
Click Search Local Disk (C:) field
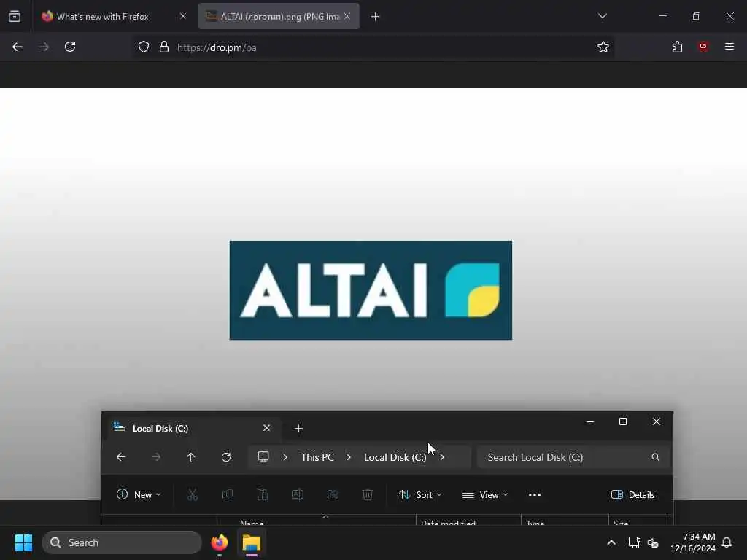(573, 457)
